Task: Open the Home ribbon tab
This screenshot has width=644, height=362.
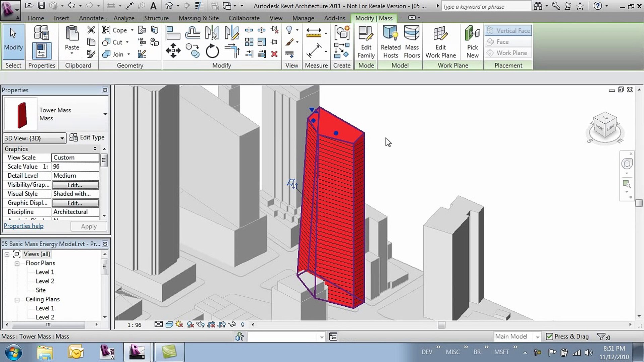Action: (36, 18)
